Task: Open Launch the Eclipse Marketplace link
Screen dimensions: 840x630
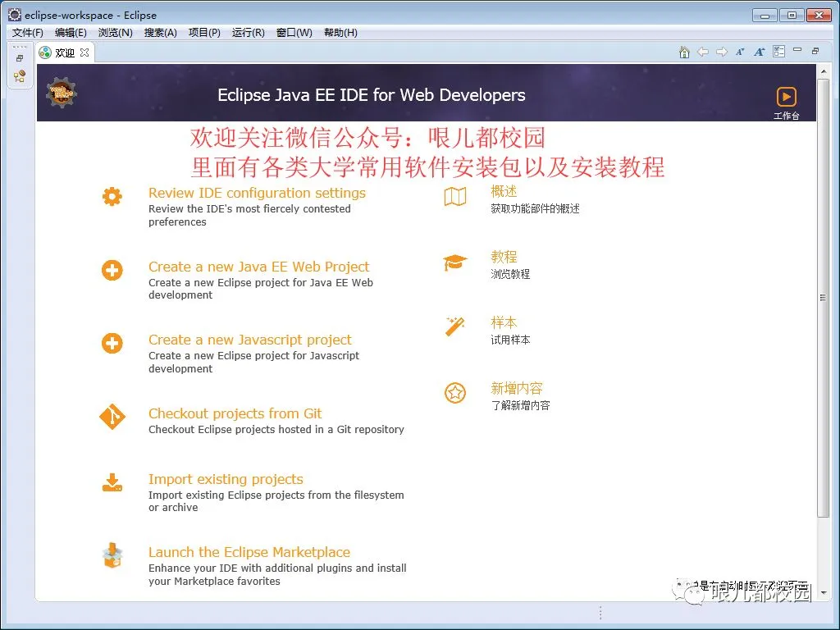Action: click(249, 552)
